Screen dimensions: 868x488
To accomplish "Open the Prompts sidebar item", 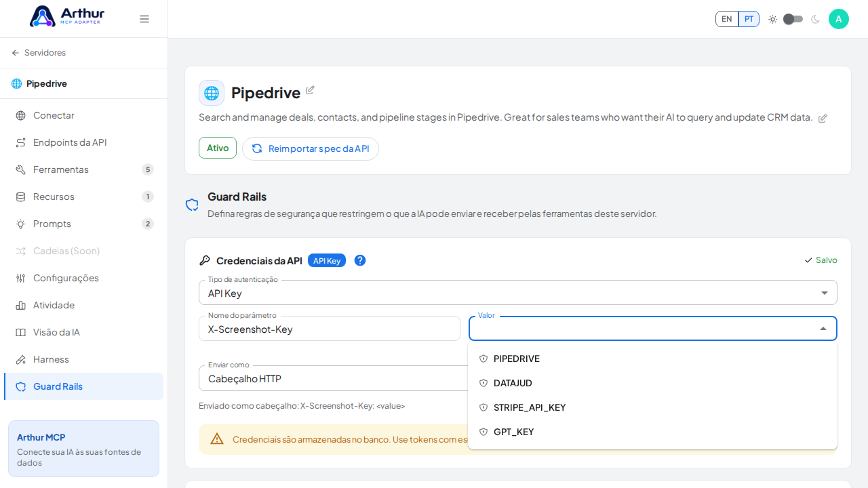I will (x=84, y=224).
